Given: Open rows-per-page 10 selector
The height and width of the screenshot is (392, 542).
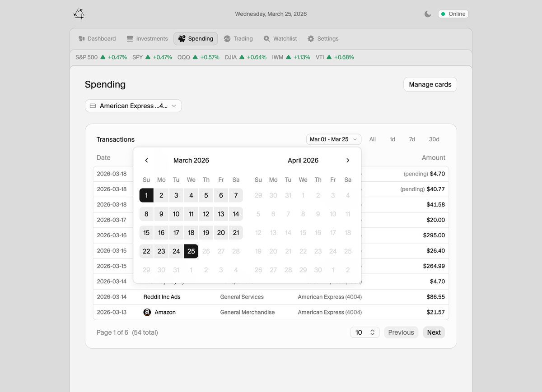Looking at the screenshot, I should click(x=365, y=332).
